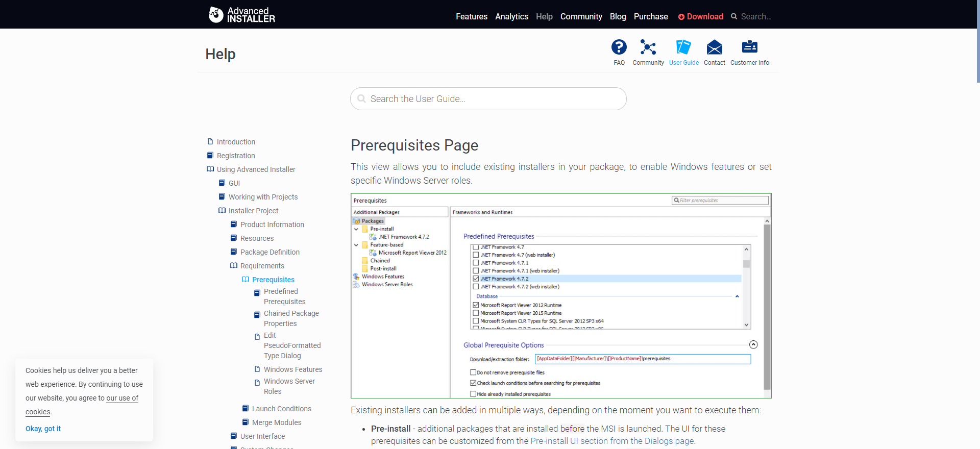The width and height of the screenshot is (980, 449).
Task: Open the Analytics nav menu
Action: pos(511,16)
